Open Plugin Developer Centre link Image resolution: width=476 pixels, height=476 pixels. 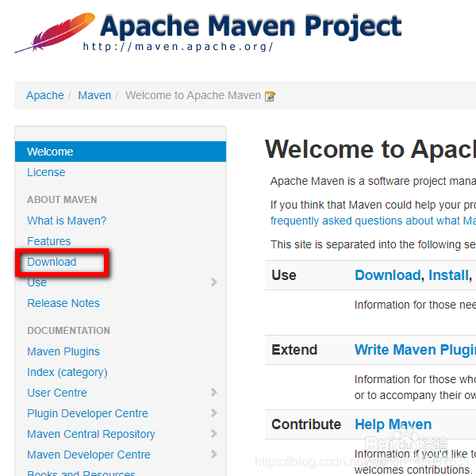point(87,413)
